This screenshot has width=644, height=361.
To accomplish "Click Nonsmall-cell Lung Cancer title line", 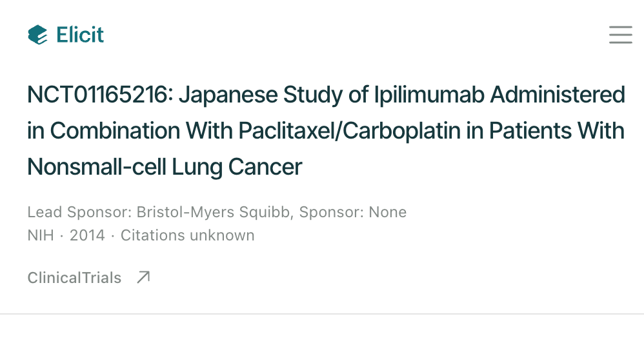I will click(165, 167).
